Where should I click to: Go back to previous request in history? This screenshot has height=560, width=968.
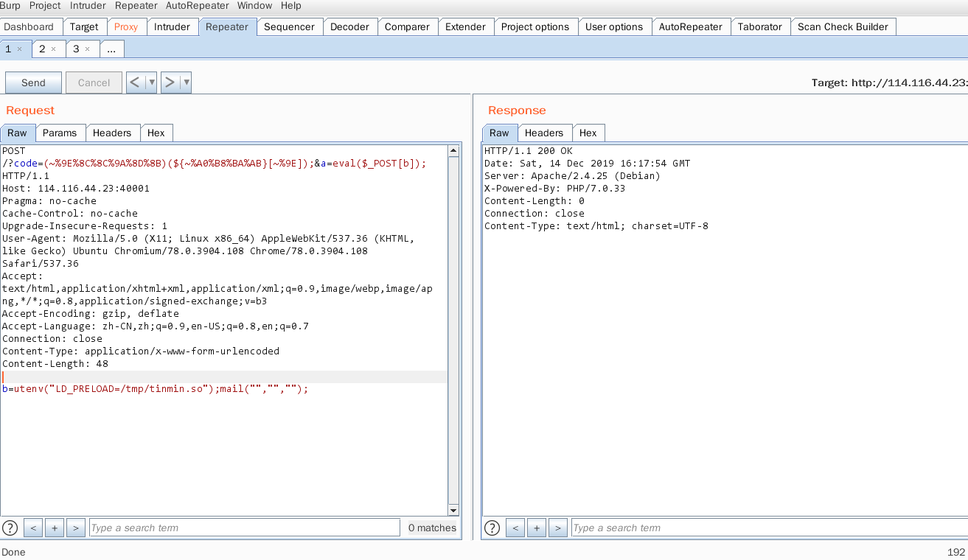(x=135, y=83)
